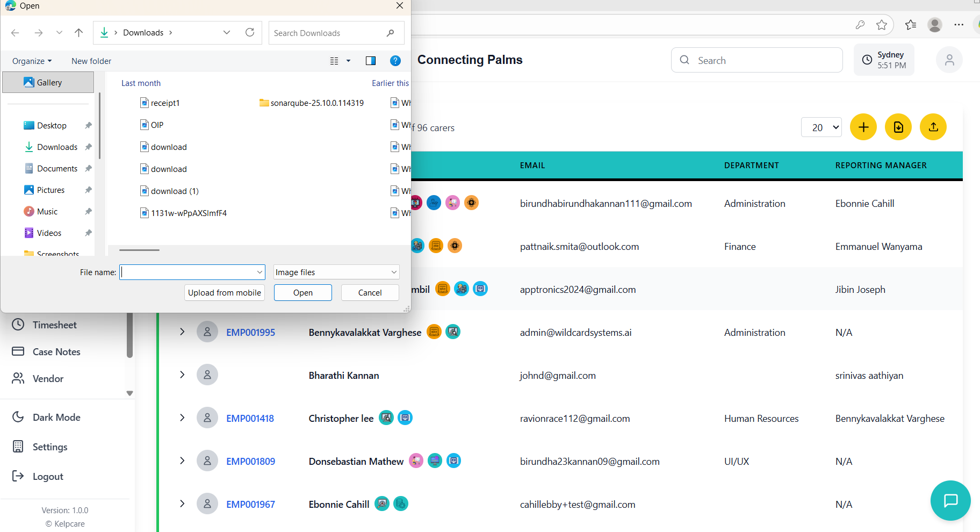980x532 pixels.
Task: Click the Upload from mobile button
Action: pos(224,293)
